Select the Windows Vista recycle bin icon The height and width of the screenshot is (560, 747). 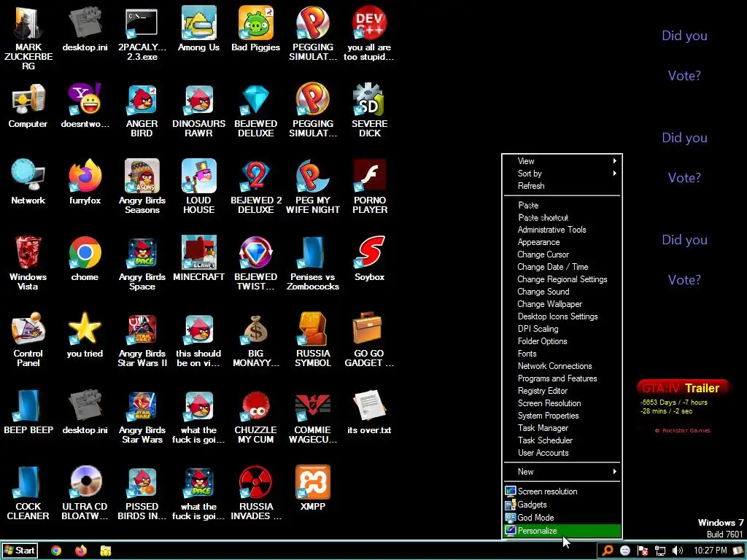[x=28, y=252]
